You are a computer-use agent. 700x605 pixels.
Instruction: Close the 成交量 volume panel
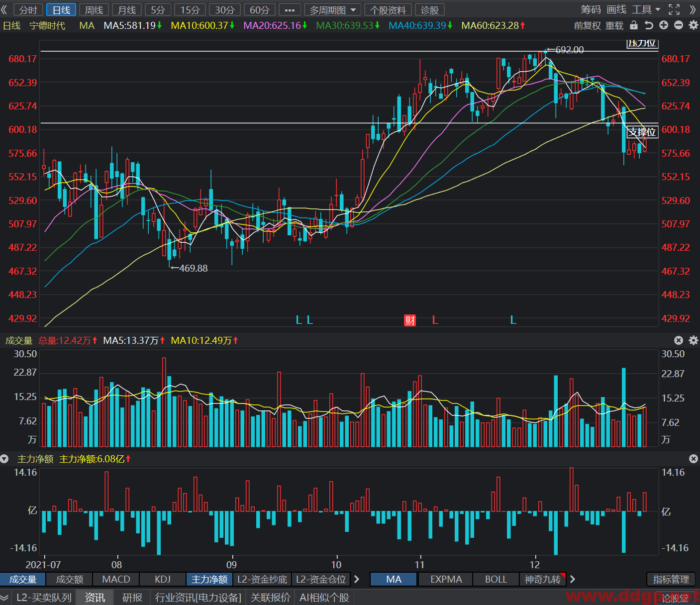coord(679,340)
